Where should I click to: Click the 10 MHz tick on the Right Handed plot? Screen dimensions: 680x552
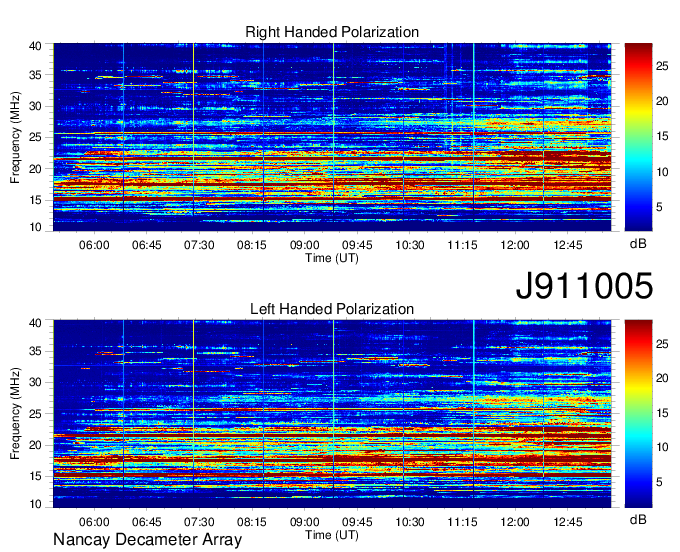(x=35, y=227)
